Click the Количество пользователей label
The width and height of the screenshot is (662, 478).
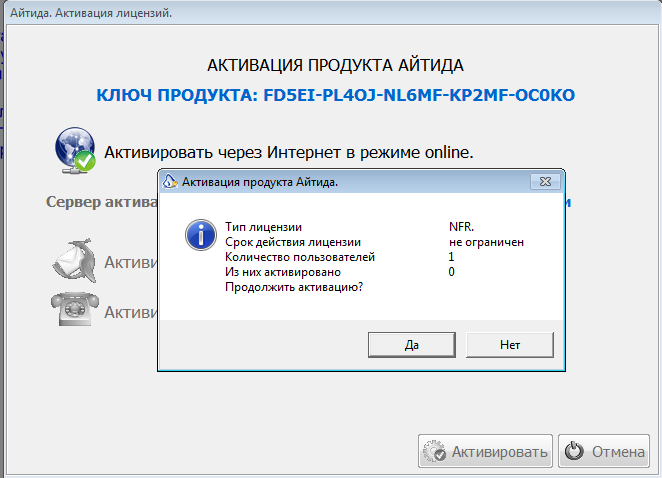pos(300,257)
